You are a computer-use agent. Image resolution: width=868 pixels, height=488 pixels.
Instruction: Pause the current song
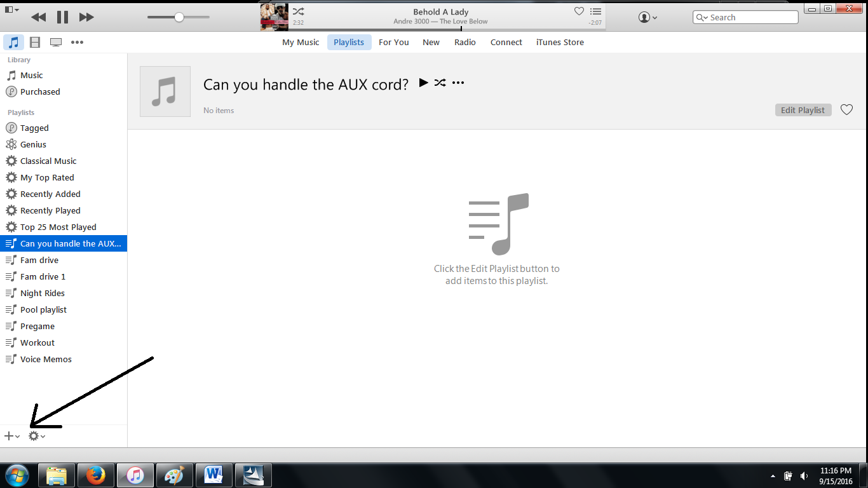click(62, 17)
